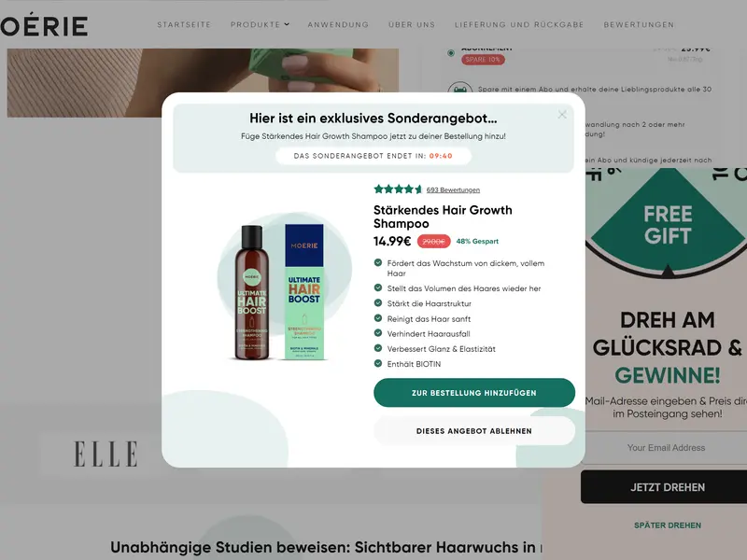Open the Anwendung menu item

(x=338, y=24)
